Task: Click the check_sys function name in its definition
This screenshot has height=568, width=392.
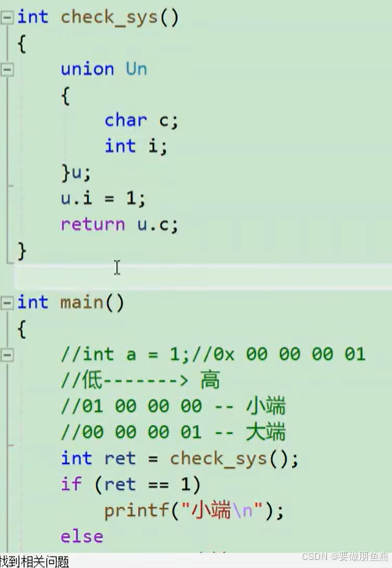Action: click(x=109, y=18)
